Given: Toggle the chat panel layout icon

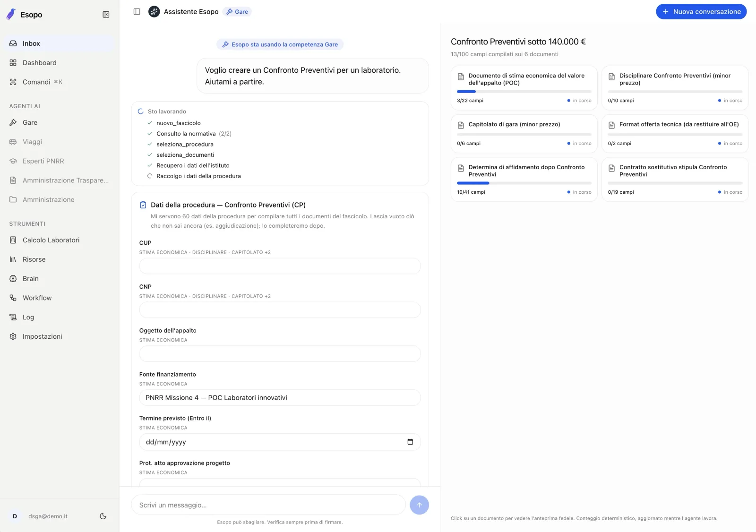Looking at the screenshot, I should pos(137,11).
